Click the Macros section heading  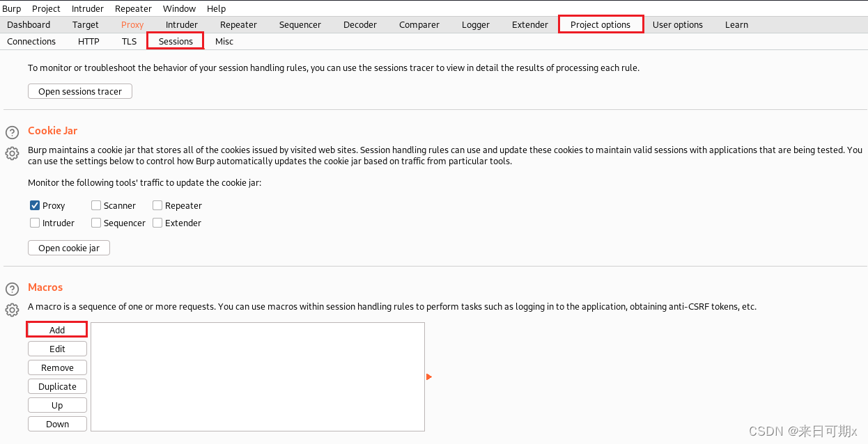click(x=45, y=287)
